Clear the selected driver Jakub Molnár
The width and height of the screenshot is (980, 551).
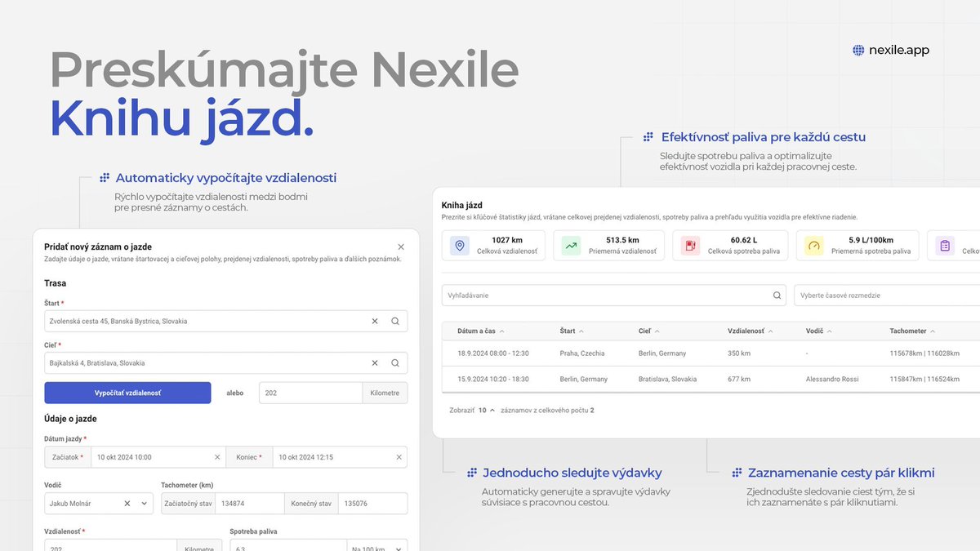coord(127,504)
